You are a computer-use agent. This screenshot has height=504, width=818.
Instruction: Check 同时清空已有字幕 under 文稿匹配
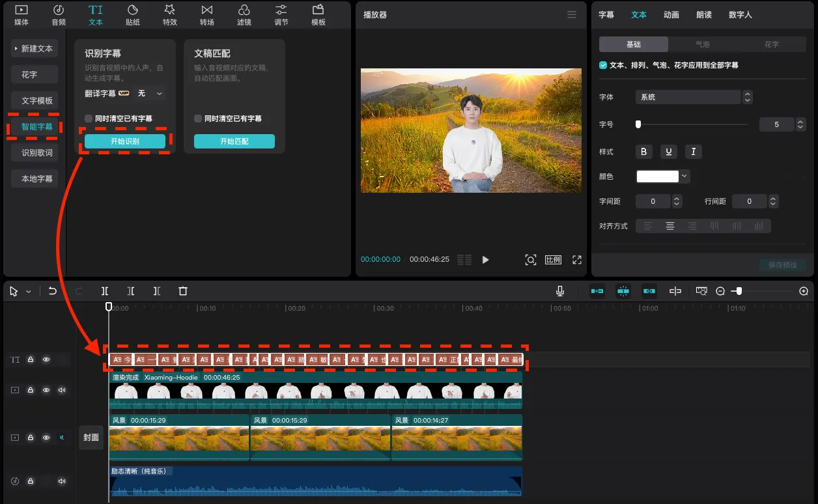(198, 119)
